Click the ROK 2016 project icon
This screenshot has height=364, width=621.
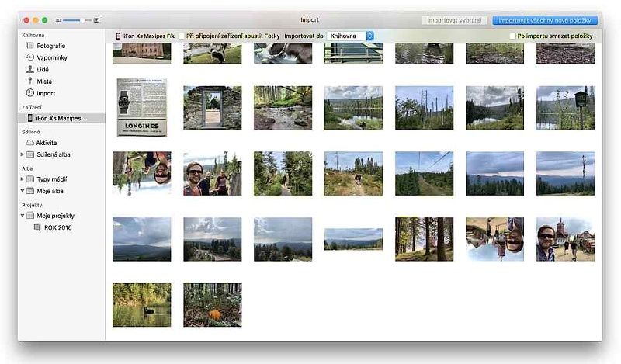coord(37,227)
